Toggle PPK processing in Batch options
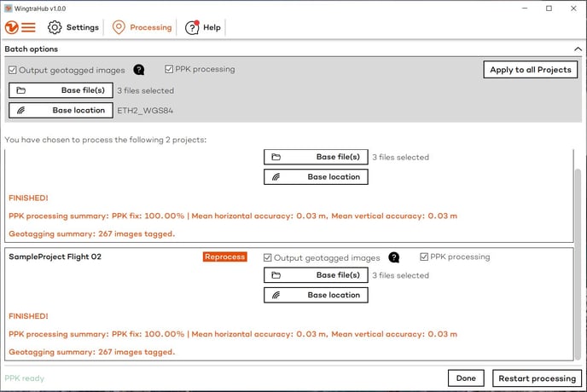Screen dimensions: 587x392 click(169, 69)
